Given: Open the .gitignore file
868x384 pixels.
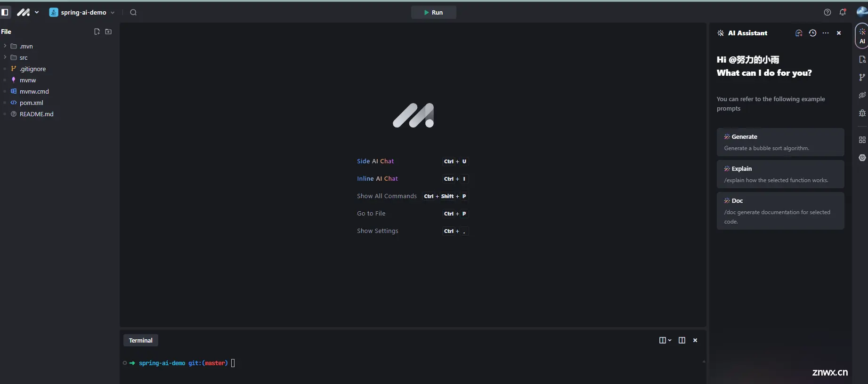Looking at the screenshot, I should click(x=59, y=69).
